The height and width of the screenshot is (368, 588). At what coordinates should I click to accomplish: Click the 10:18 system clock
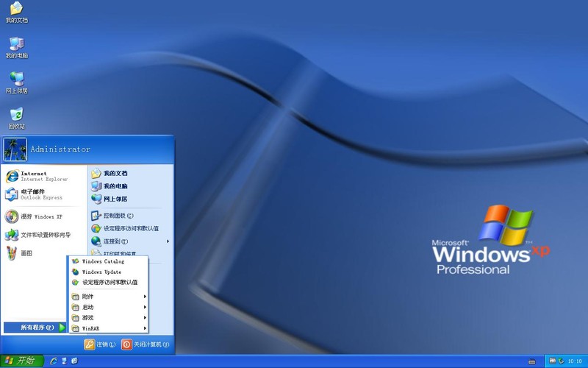click(575, 361)
